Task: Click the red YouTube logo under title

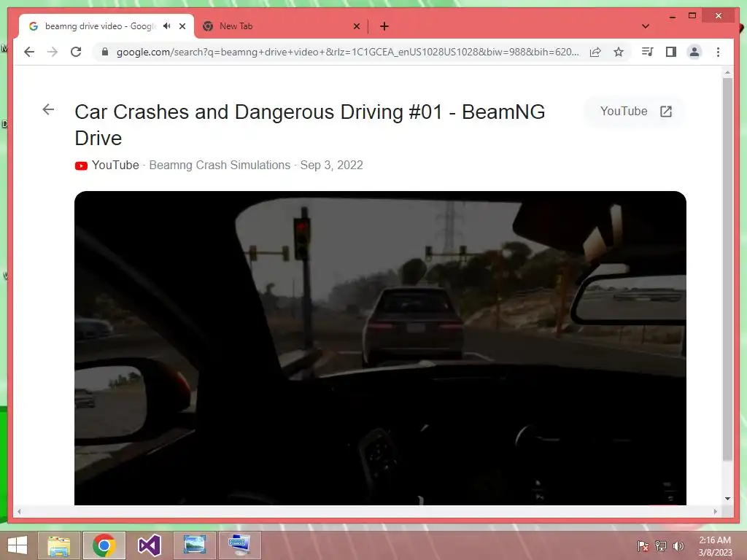Action: click(81, 166)
